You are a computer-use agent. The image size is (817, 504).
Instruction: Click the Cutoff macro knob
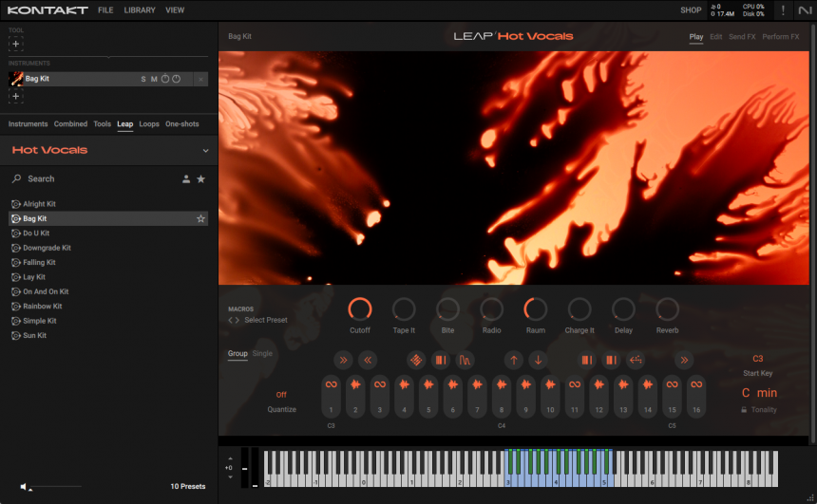coord(359,309)
